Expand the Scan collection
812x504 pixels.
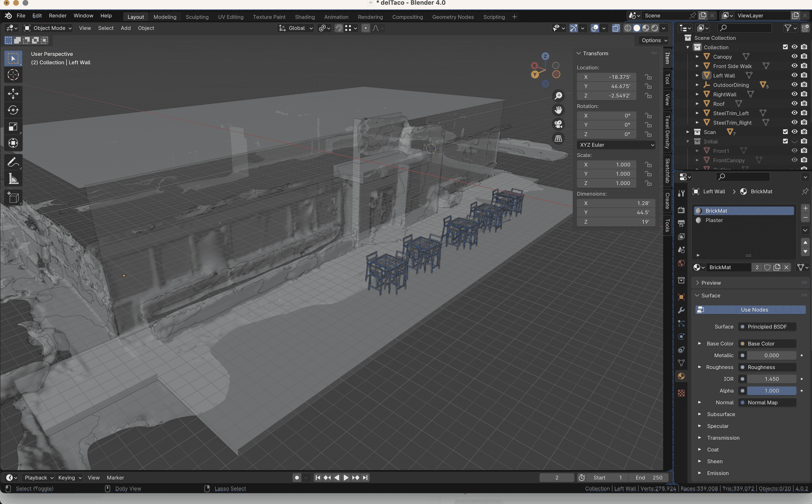coord(687,132)
